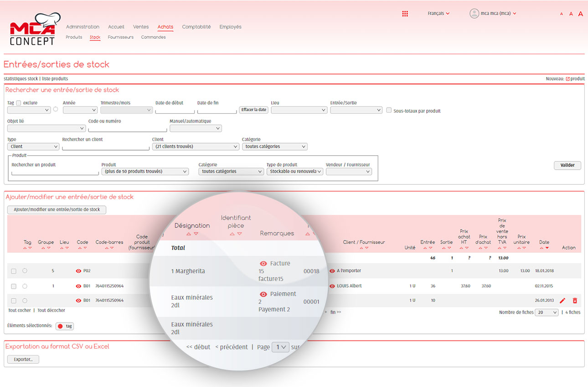The width and height of the screenshot is (588, 387).
Task: Check Sous-totaux par produit checkbox
Action: click(x=389, y=110)
